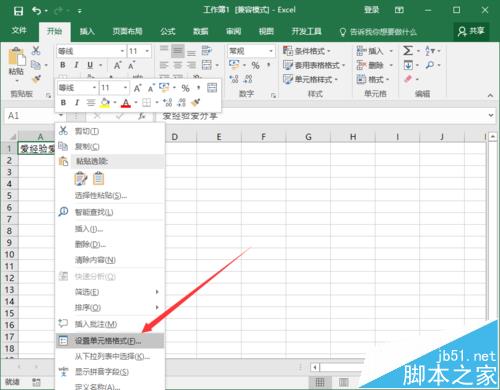The width and height of the screenshot is (500, 390).
Task: Open Format as Table menu
Action: (314, 65)
